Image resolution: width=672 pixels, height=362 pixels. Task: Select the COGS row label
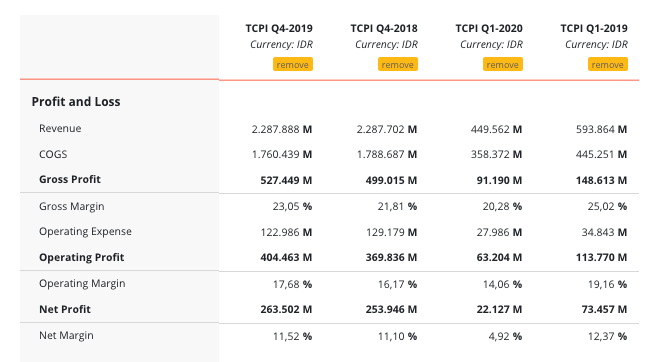point(53,154)
